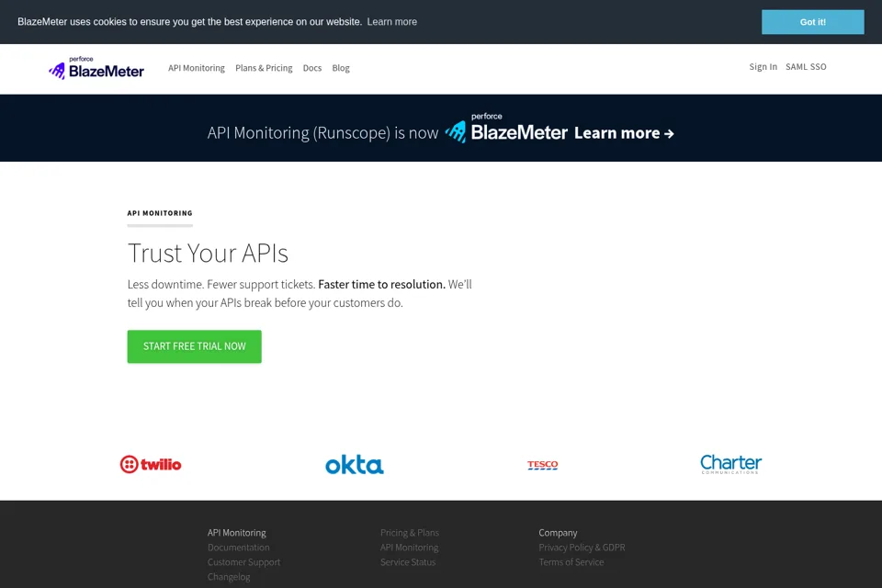882x588 pixels.
Task: Open API Monitoring under Pricing & Plans footer
Action: point(409,548)
